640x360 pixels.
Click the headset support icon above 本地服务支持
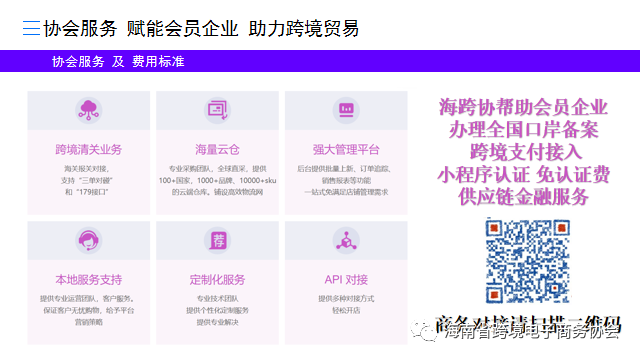pos(89,240)
